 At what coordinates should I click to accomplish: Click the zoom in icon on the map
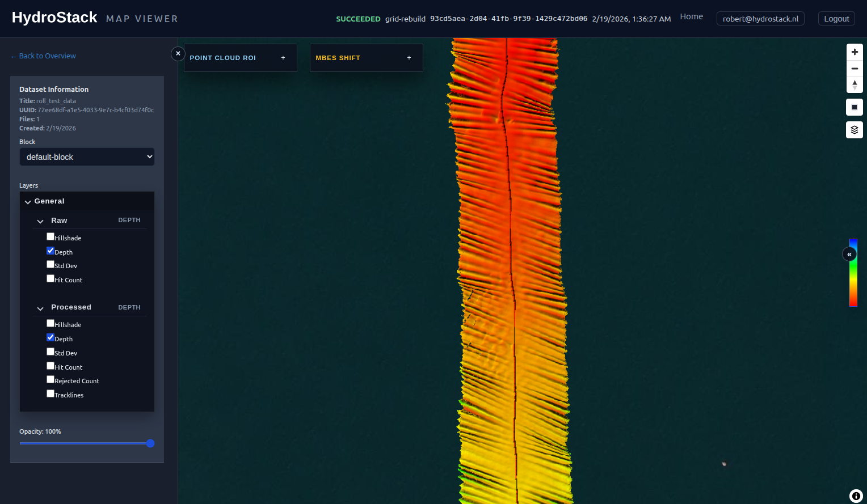coord(855,52)
